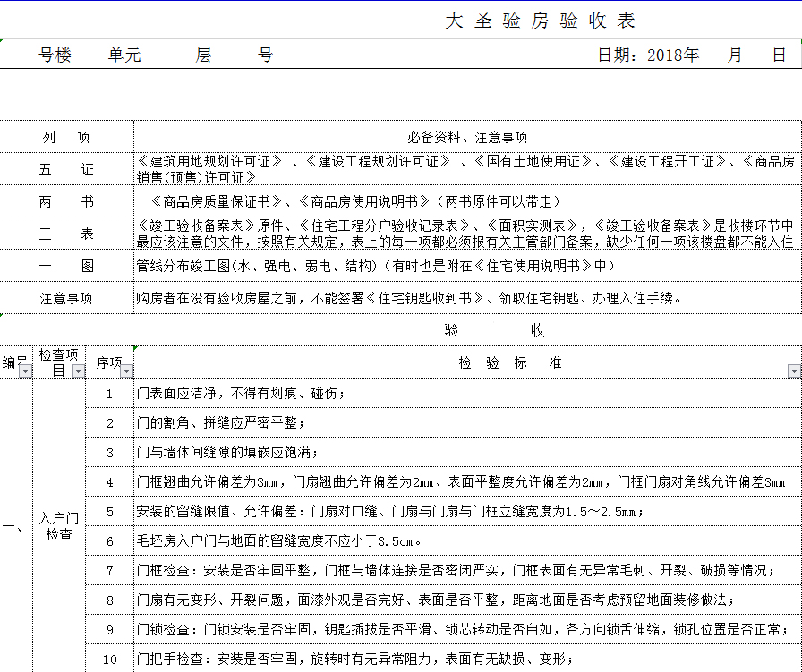The width and height of the screenshot is (802, 672).
Task: Click the cell starting 购房者在没有验收房屋之前
Action: 467,298
